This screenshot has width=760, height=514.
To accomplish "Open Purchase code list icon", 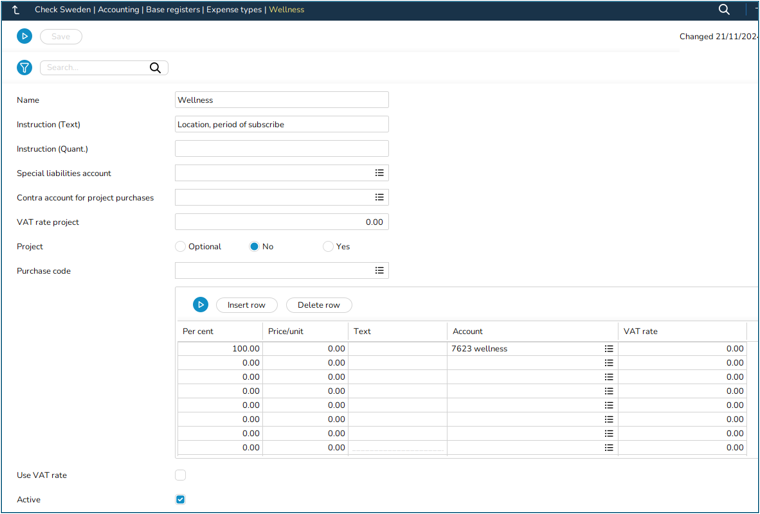I will 379,270.
